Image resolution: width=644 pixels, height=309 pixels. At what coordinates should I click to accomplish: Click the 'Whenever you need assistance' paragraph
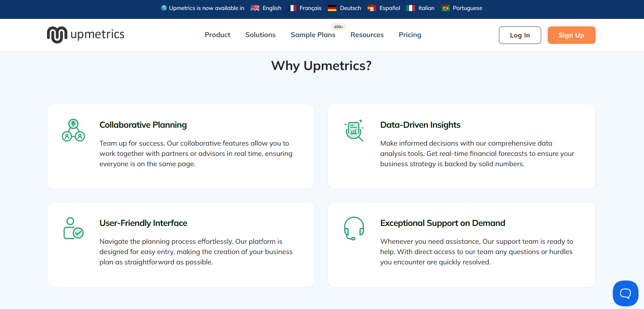point(477,252)
